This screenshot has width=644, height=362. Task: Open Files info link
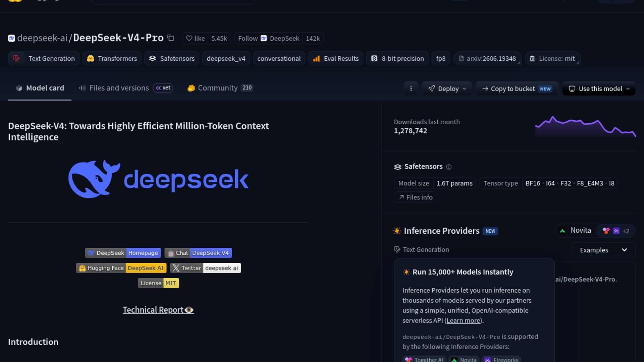pyautogui.click(x=416, y=197)
